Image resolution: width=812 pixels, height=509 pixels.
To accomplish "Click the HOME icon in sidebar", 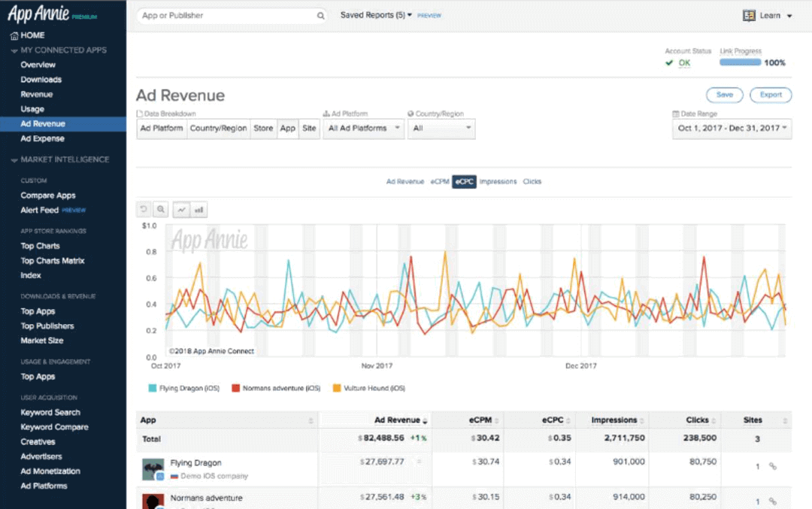I will [x=14, y=35].
